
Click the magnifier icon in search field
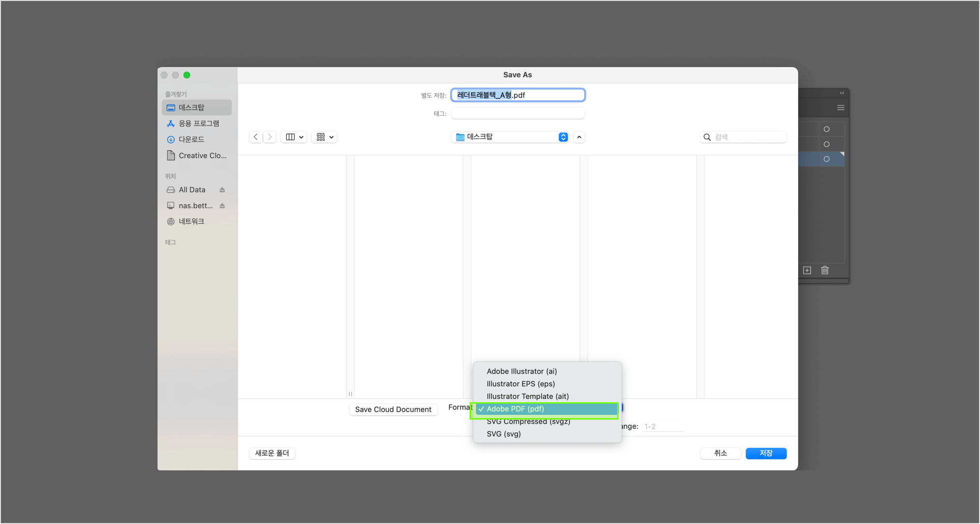point(707,137)
